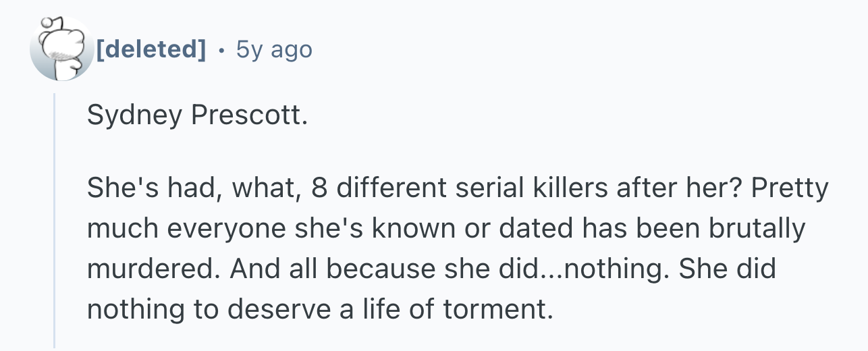
Task: Click the word "murdered." starting the third line
Action: (x=154, y=269)
